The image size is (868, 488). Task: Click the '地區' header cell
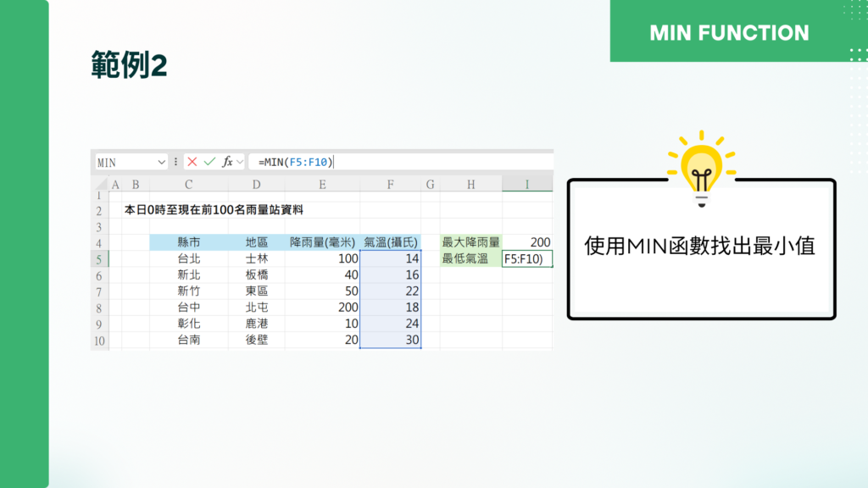coord(256,242)
